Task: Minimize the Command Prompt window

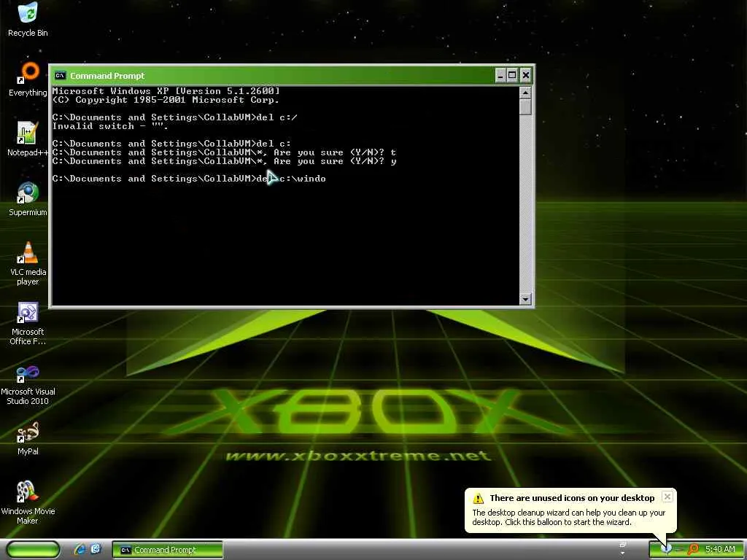Action: (500, 75)
